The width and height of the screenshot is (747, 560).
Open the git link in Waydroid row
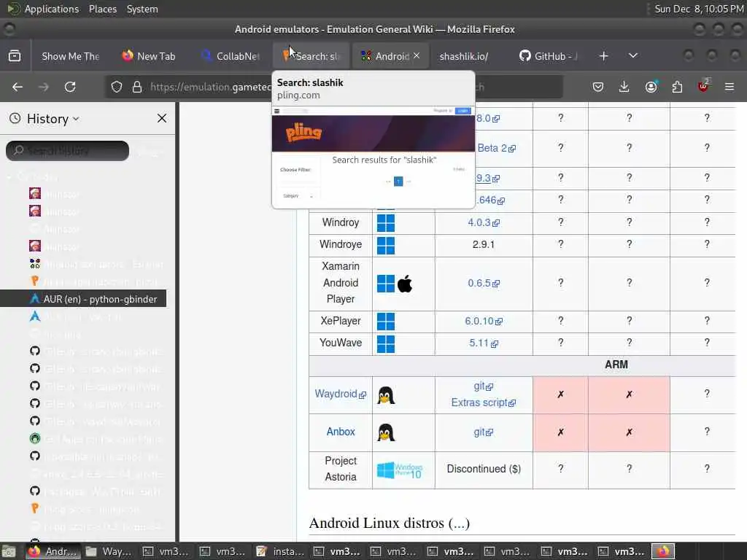(483, 386)
